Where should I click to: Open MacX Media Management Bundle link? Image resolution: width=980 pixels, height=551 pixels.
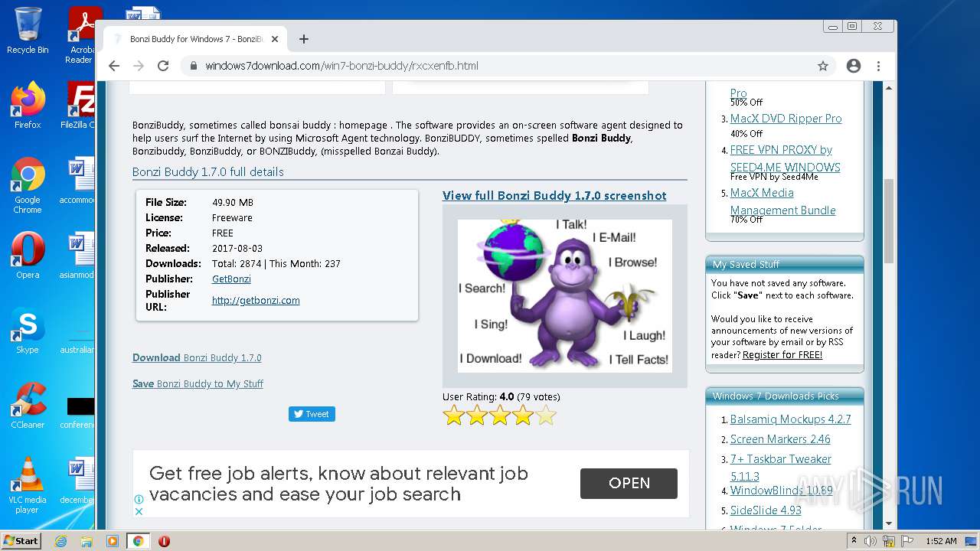pos(782,201)
